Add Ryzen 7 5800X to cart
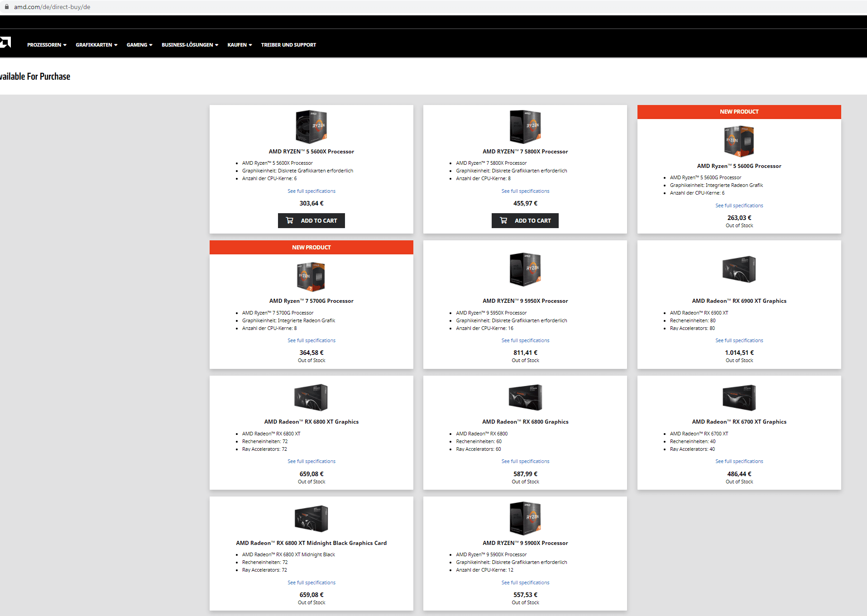Screen dimensions: 867x616 pyautogui.click(x=525, y=220)
